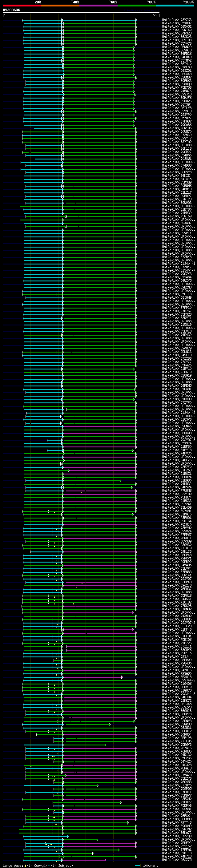Click the cyan ~100% identity legend bar
197x868 pixels.
pos(175,6)
